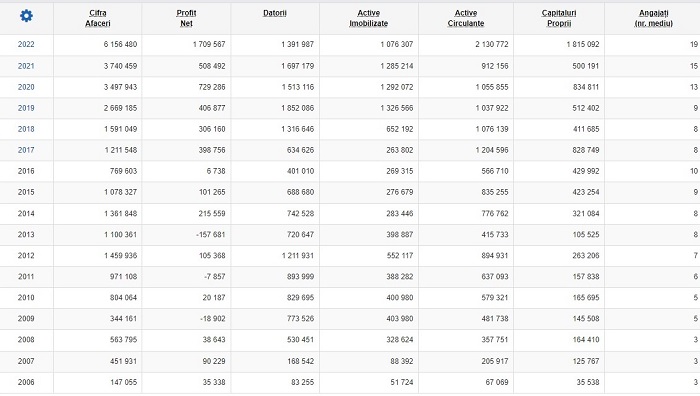700x396 pixels.
Task: Click the Active Circulante column header
Action: click(x=466, y=18)
